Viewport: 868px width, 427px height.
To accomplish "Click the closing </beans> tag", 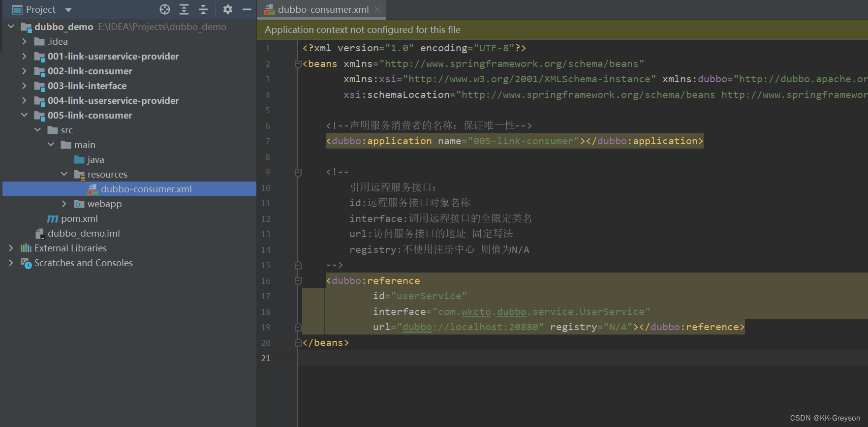I will 326,343.
